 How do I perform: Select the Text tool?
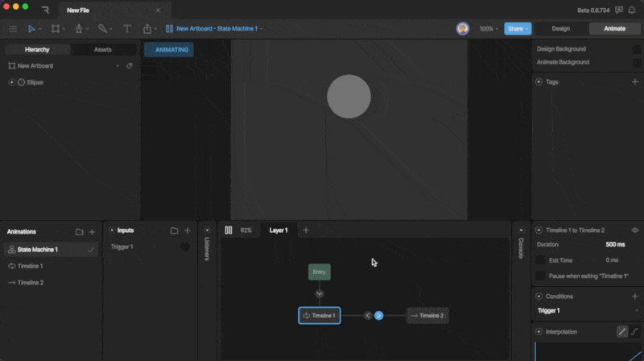pos(127,29)
